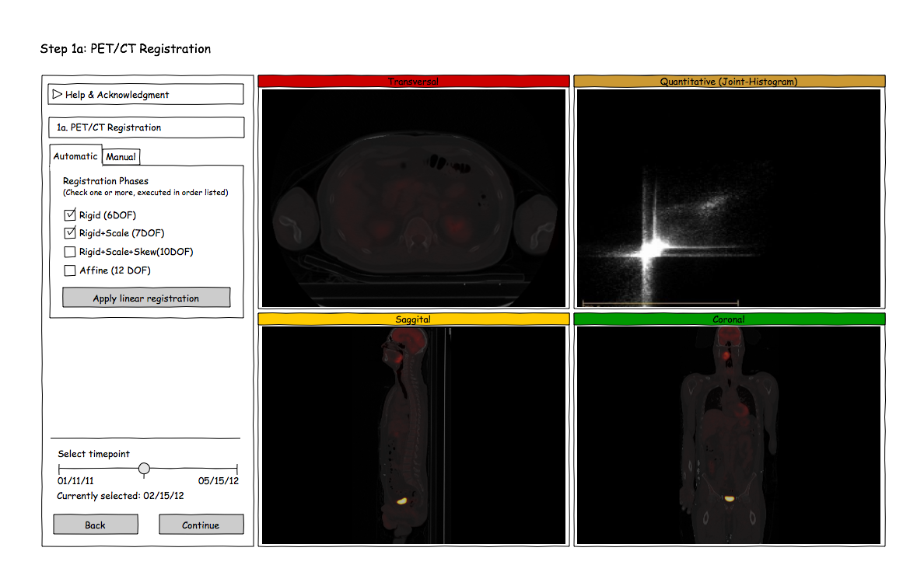Select the red Transversal view header
Screen dimensions: 924x586
click(414, 81)
